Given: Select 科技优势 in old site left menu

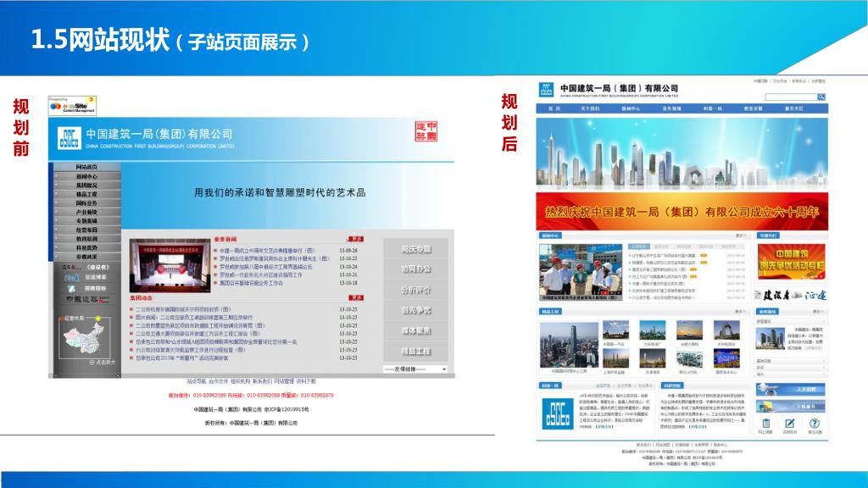Looking at the screenshot, I should point(87,248).
